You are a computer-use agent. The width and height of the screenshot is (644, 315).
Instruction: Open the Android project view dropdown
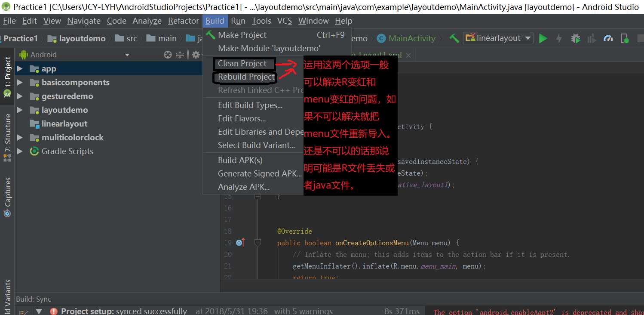(127, 55)
